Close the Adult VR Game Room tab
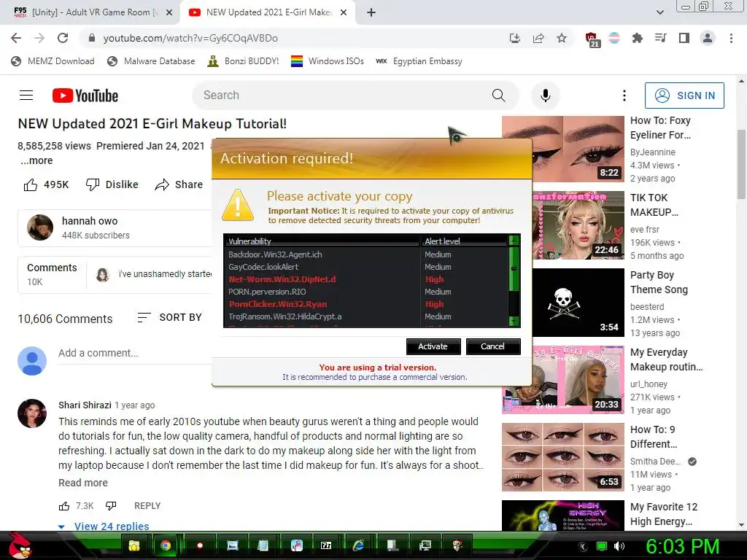Viewport: 747px width, 560px height. pyautogui.click(x=169, y=12)
